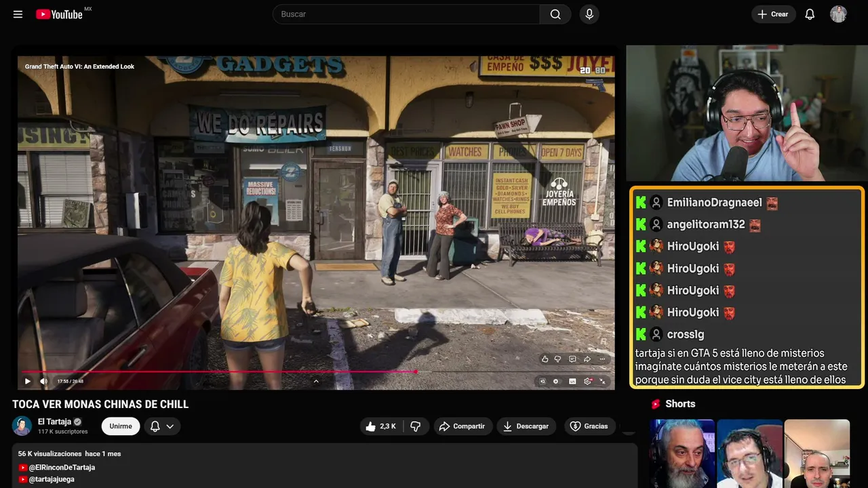The image size is (868, 488).
Task: Dislike the video from the player overlay
Action: point(558,359)
